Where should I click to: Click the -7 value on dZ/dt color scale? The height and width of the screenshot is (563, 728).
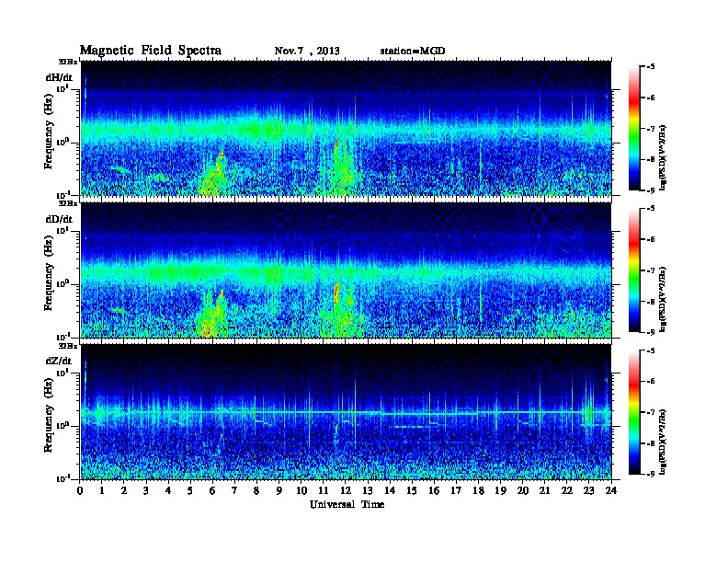[651, 412]
